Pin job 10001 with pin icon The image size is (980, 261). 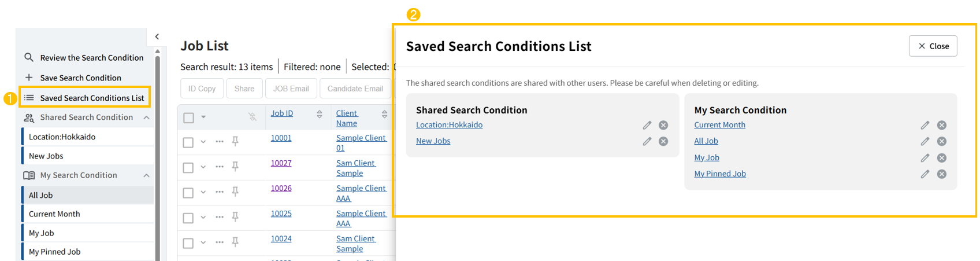pyautogui.click(x=235, y=141)
